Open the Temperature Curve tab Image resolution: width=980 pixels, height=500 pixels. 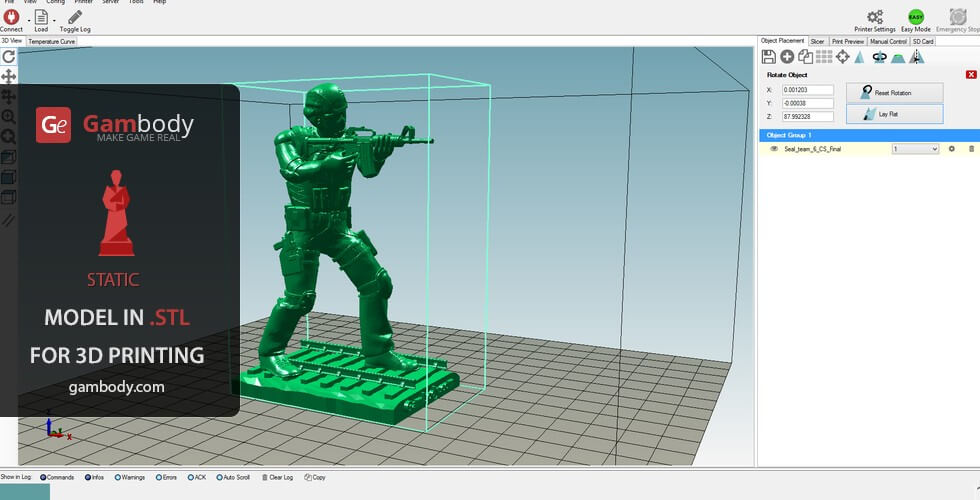click(x=51, y=42)
